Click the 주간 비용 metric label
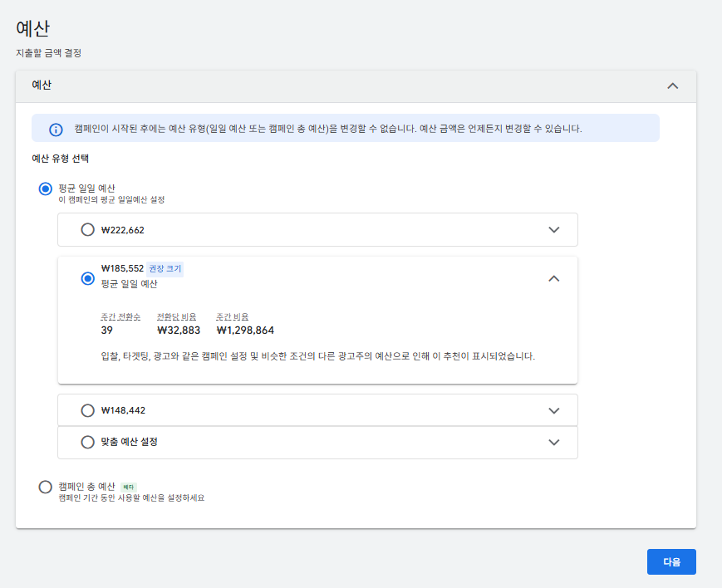Image resolution: width=722 pixels, height=588 pixels. tap(233, 316)
